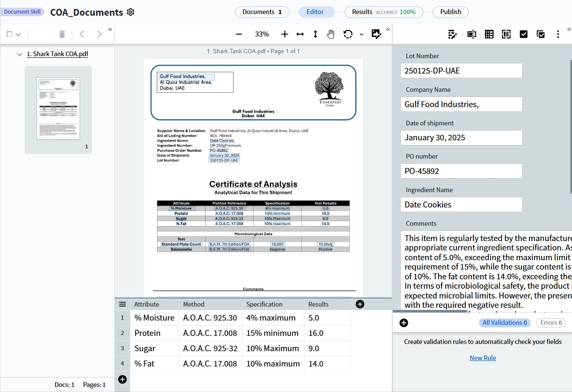Click the Document Skill badge
The width and height of the screenshot is (572, 392).
tap(22, 12)
